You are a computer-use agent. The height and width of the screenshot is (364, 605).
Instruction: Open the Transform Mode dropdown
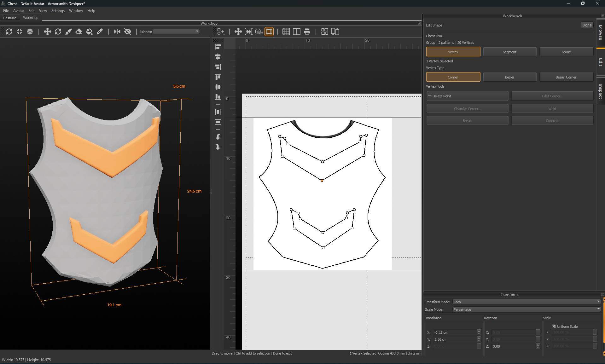526,302
